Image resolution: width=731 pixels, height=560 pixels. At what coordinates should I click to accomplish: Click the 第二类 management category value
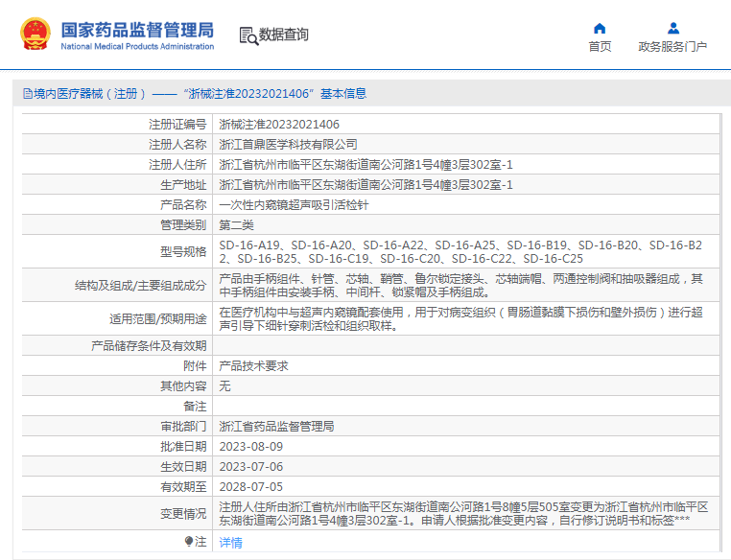pyautogui.click(x=236, y=225)
